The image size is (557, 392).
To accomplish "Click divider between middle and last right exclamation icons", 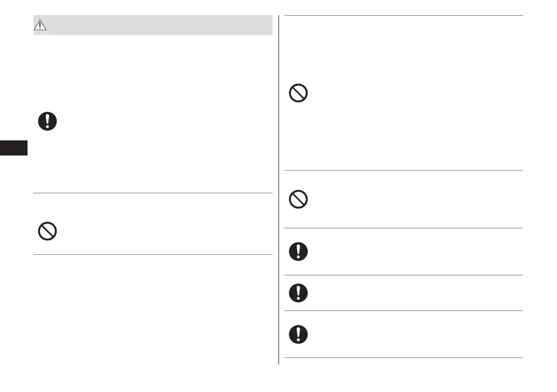I will [403, 310].
